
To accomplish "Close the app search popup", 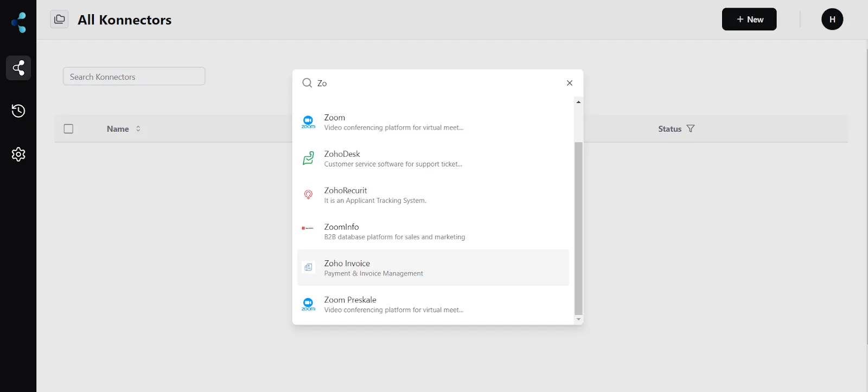I will tap(570, 83).
